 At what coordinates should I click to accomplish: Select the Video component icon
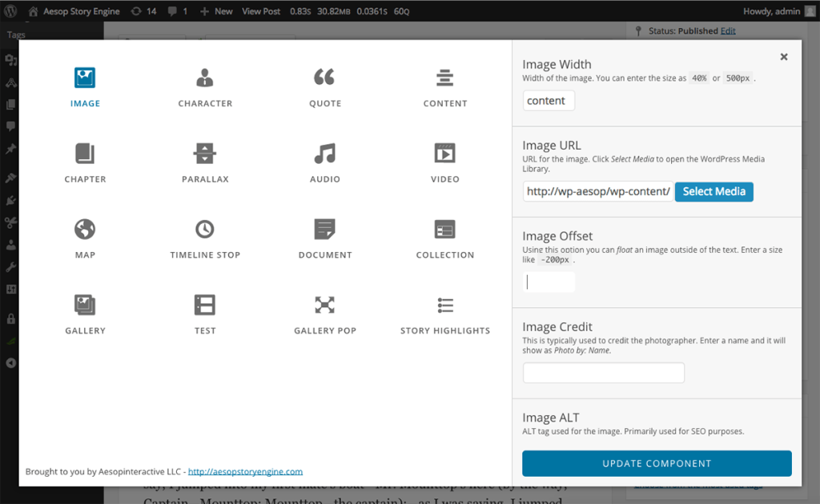tap(444, 154)
